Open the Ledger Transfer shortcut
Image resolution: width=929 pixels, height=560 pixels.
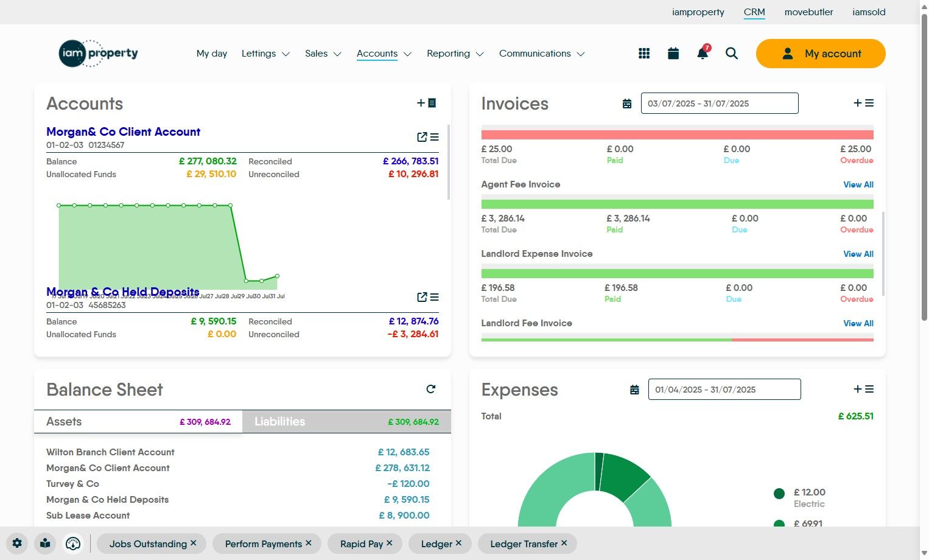tap(524, 544)
